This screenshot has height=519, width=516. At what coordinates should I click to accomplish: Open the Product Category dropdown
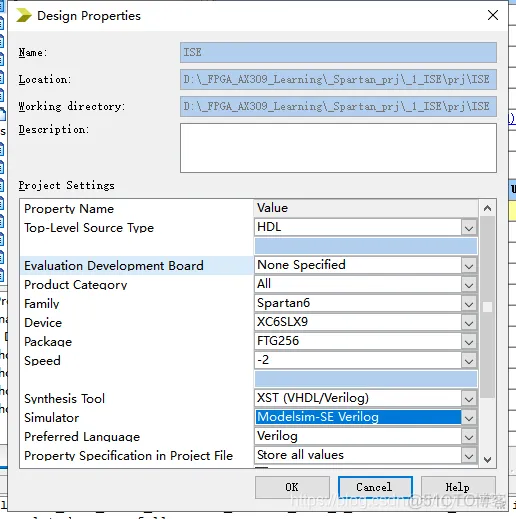(469, 285)
